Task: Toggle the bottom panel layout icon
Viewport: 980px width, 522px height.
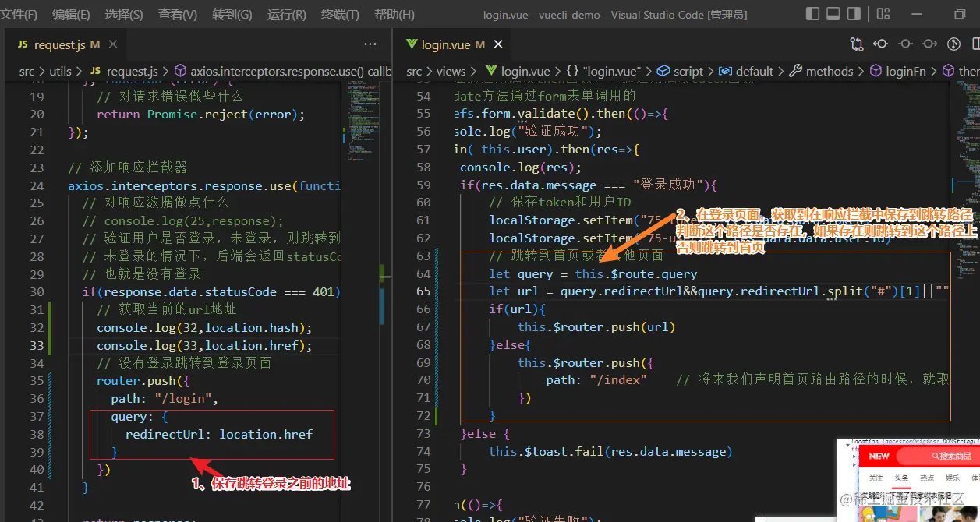Action: [833, 14]
